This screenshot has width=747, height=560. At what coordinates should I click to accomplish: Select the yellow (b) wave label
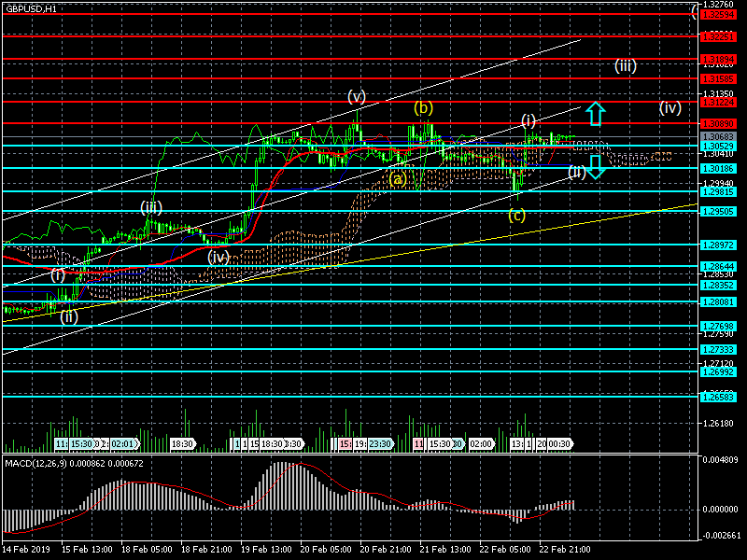coord(424,108)
